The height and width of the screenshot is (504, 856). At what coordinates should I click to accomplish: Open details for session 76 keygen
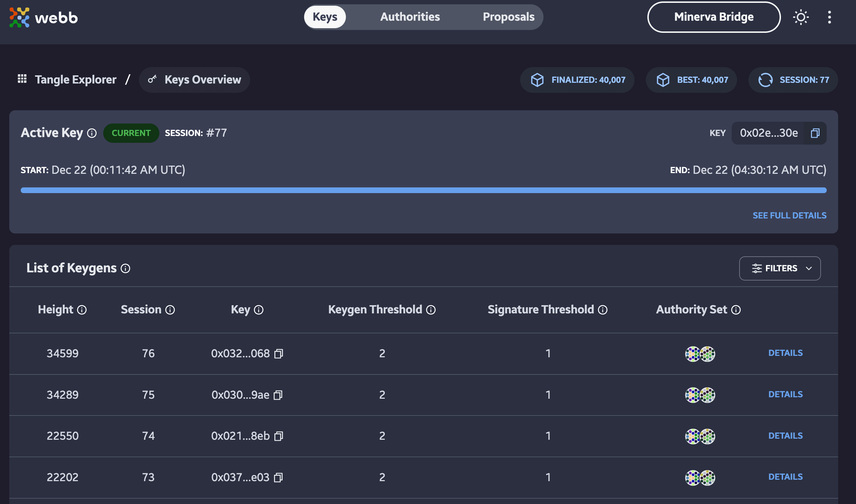785,353
